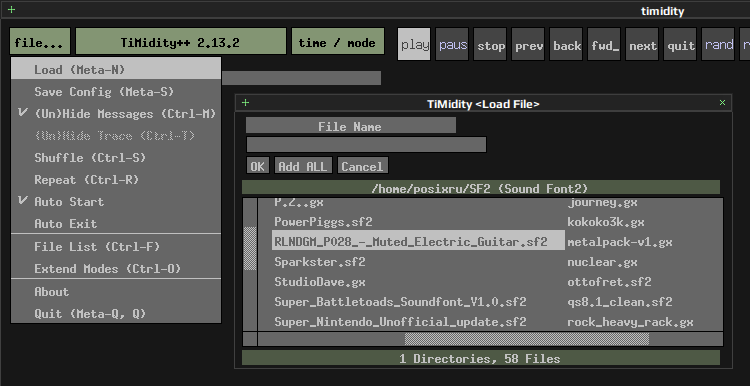The width and height of the screenshot is (750, 386).
Task: Click the horizontal scrollbar thumb in file list
Action: [x=527, y=339]
